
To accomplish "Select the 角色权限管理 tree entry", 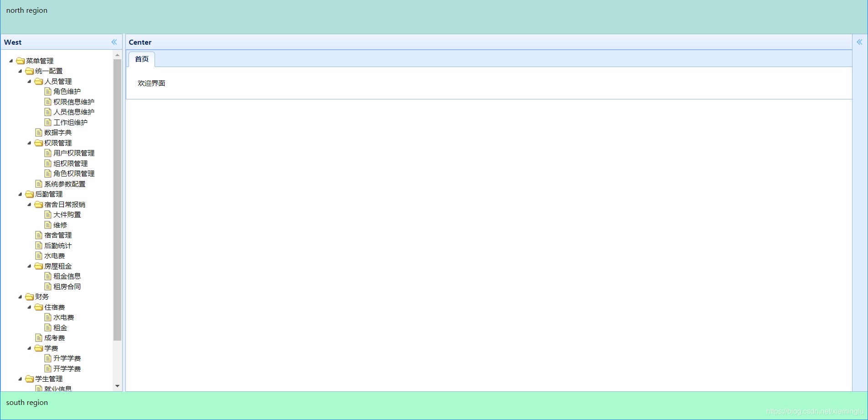I will pos(74,174).
